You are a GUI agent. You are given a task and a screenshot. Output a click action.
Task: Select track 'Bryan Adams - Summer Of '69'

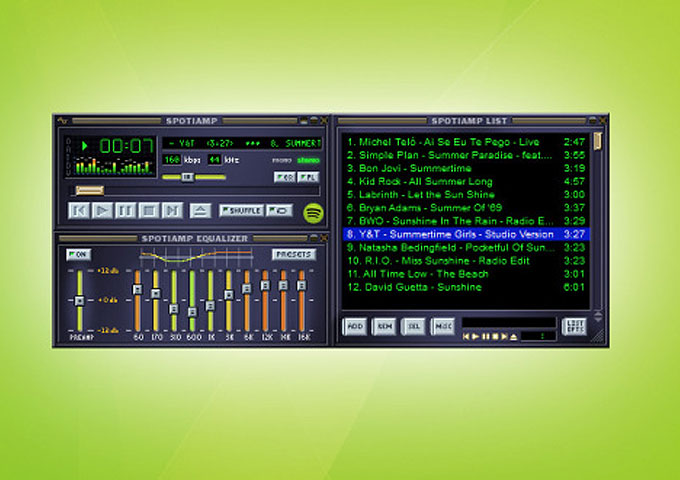coord(466,208)
